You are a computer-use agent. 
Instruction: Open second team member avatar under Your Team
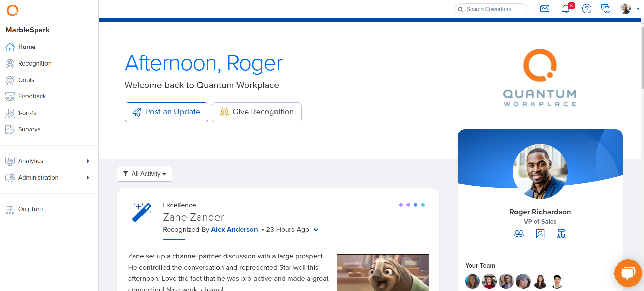point(489,281)
